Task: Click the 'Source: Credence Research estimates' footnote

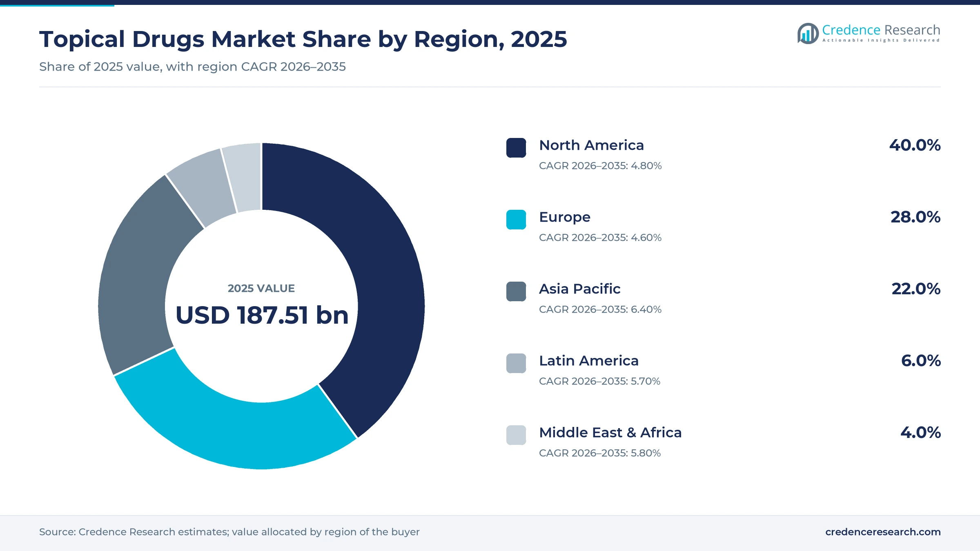Action: 134,532
